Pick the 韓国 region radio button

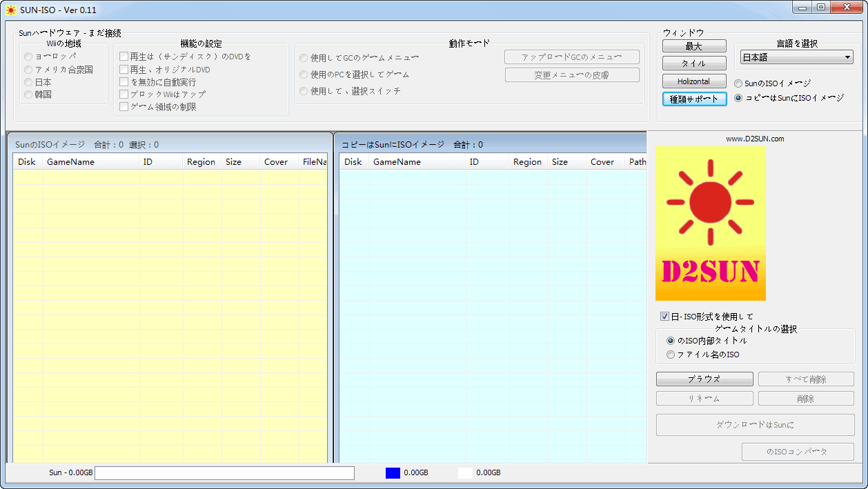[x=28, y=94]
